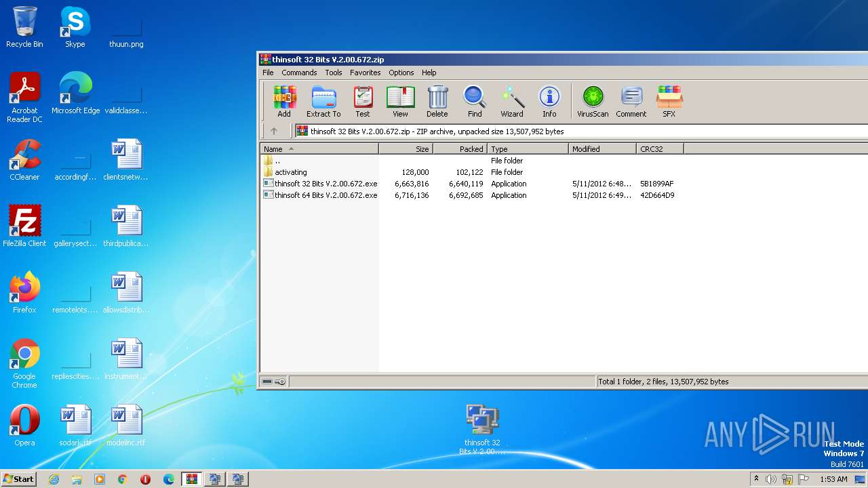This screenshot has width=868, height=488.
Task: Click Internet Explorer taskbar icon
Action: [54, 479]
